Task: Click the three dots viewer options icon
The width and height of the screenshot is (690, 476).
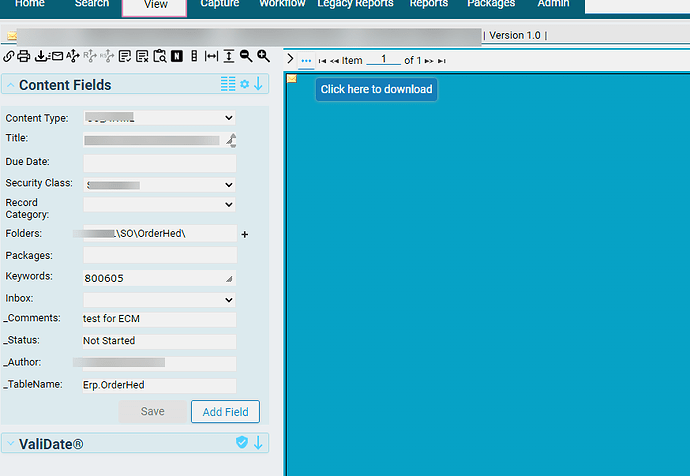Action: (306, 61)
